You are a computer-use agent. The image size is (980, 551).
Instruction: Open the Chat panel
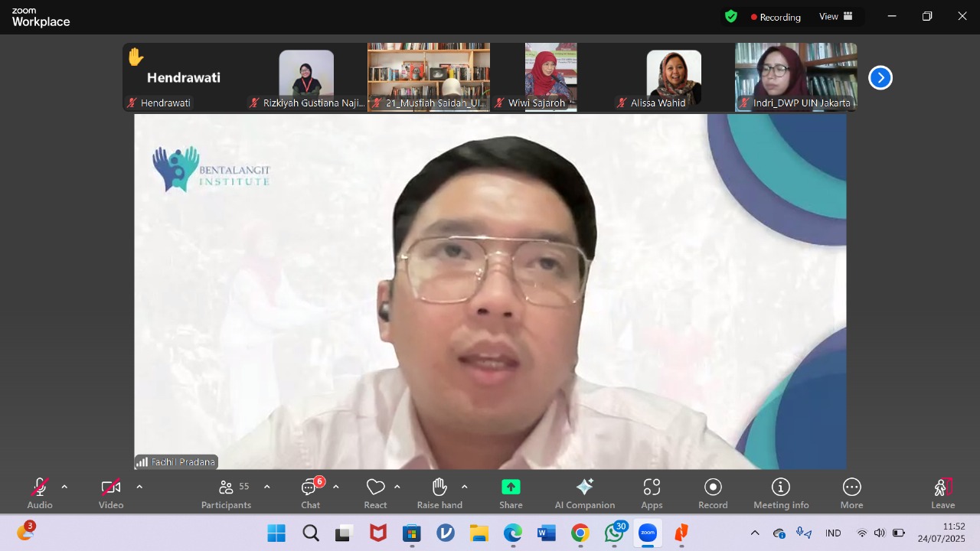311,494
